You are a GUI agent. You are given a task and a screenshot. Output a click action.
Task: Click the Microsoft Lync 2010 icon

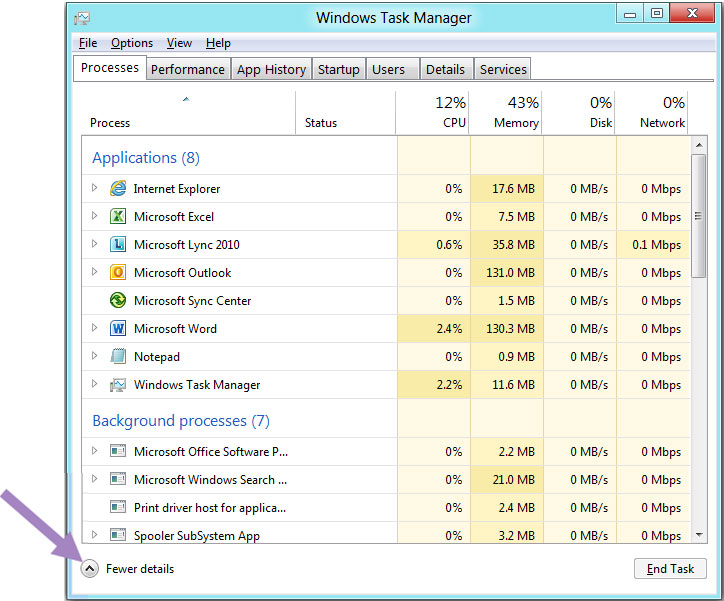tap(118, 244)
